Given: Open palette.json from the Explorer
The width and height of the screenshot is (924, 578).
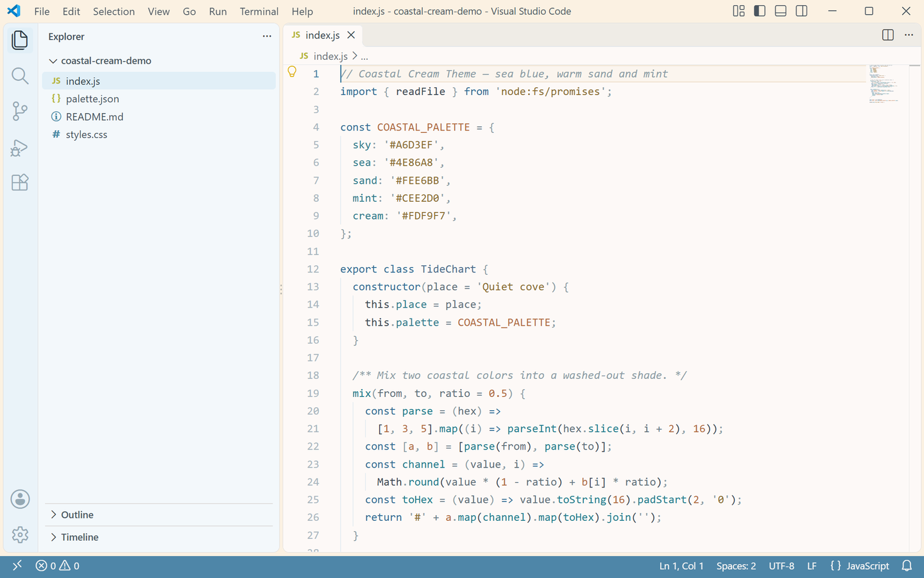Looking at the screenshot, I should pyautogui.click(x=159, y=99).
